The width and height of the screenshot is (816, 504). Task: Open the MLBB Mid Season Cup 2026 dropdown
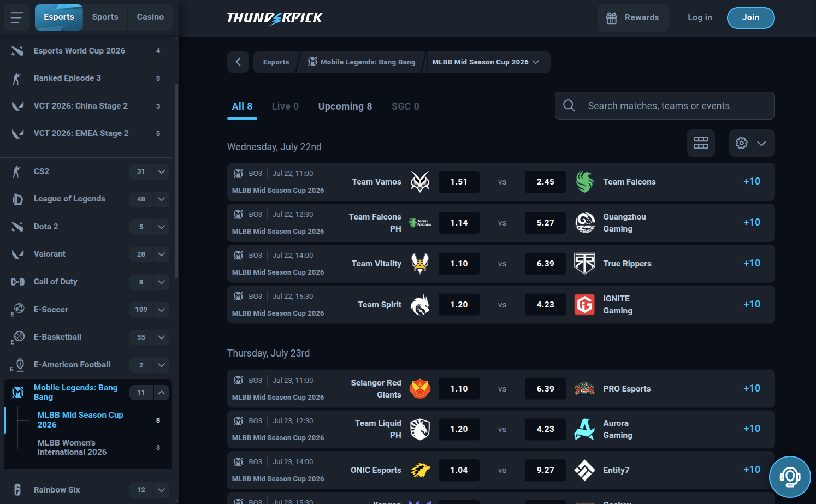coord(486,62)
